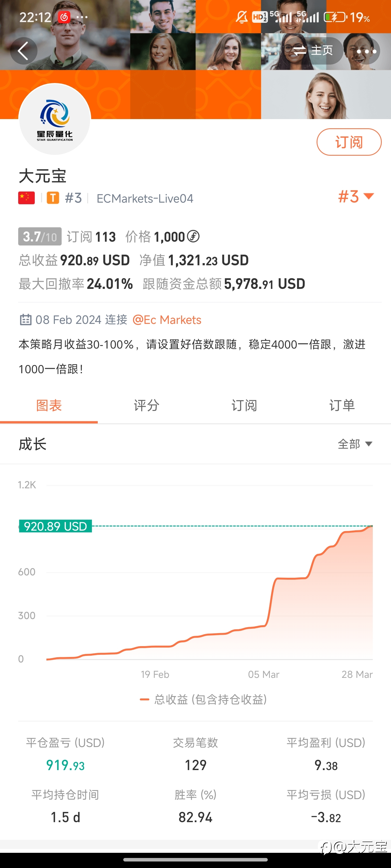Screen dimensions: 391x868
Task: Switch to the 评分 tab
Action: click(146, 405)
